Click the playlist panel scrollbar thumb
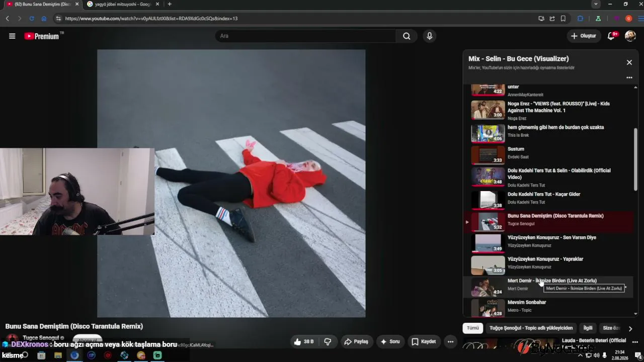Screen dimensions: 644x362 point(635,159)
